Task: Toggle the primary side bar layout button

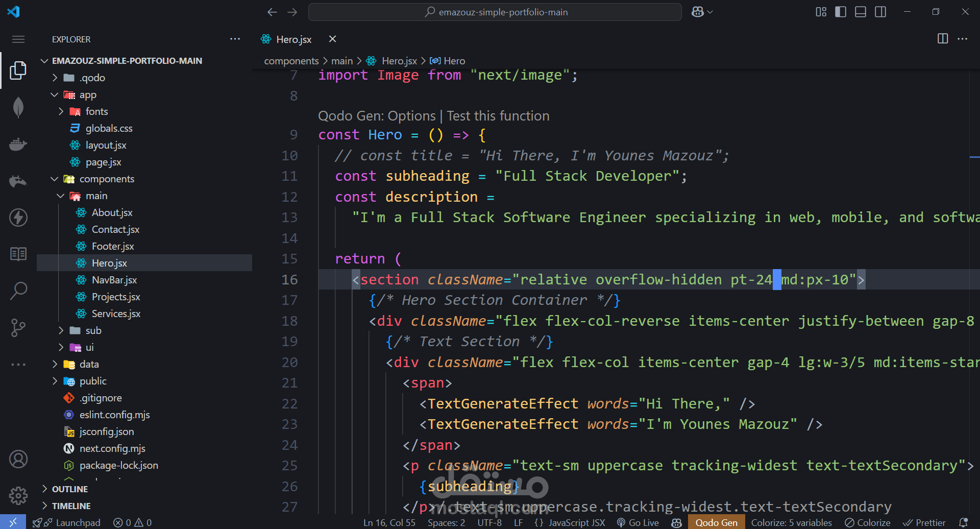Action: (x=840, y=12)
